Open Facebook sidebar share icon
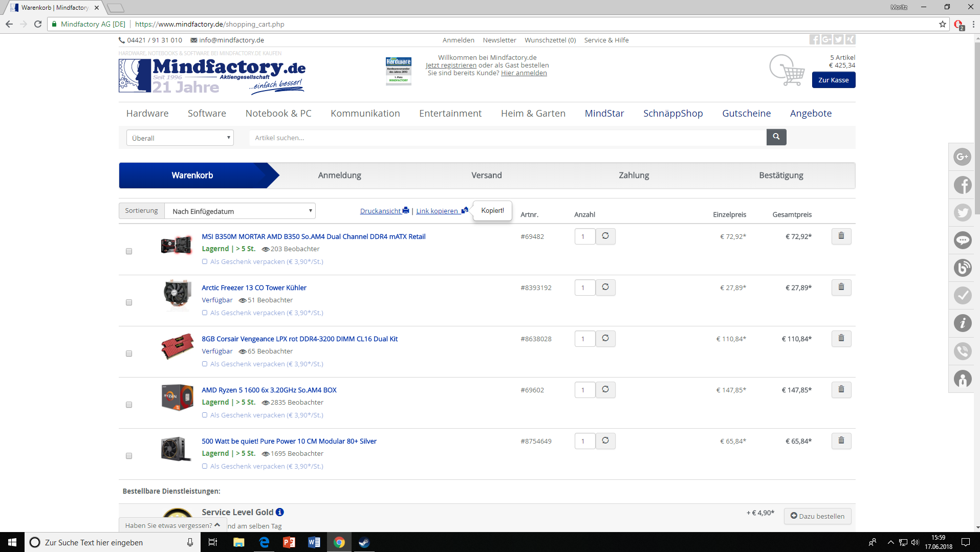Image resolution: width=980 pixels, height=552 pixels. click(x=963, y=185)
